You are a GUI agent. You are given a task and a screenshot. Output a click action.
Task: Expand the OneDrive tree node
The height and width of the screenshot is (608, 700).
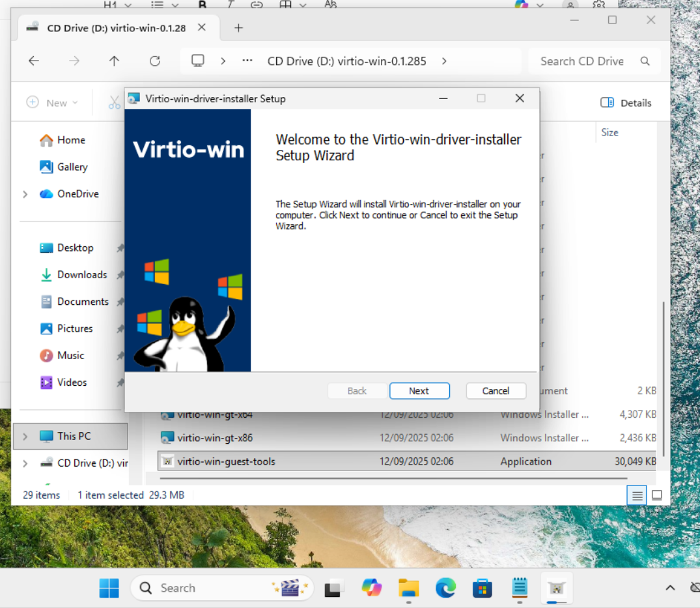point(25,194)
